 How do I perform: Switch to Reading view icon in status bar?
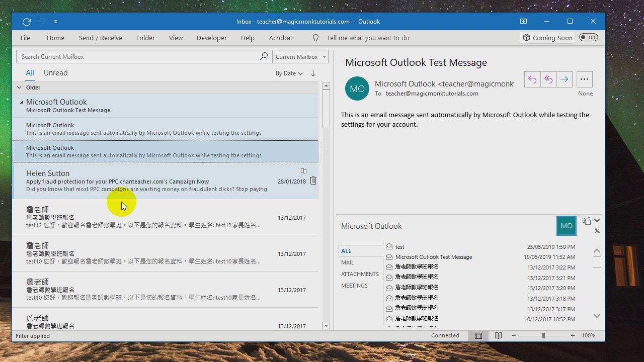pyautogui.click(x=498, y=335)
